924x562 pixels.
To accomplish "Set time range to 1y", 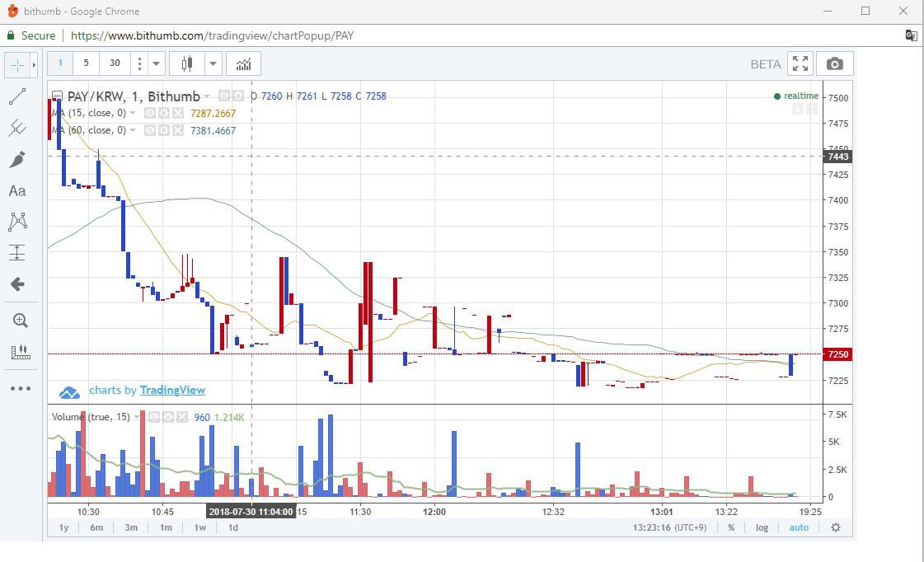I will click(x=63, y=527).
